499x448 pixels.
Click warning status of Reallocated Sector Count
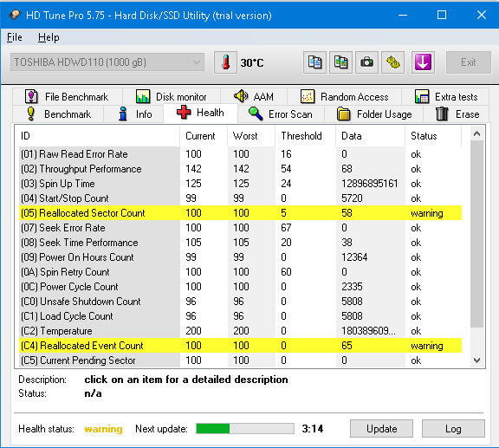tap(427, 213)
